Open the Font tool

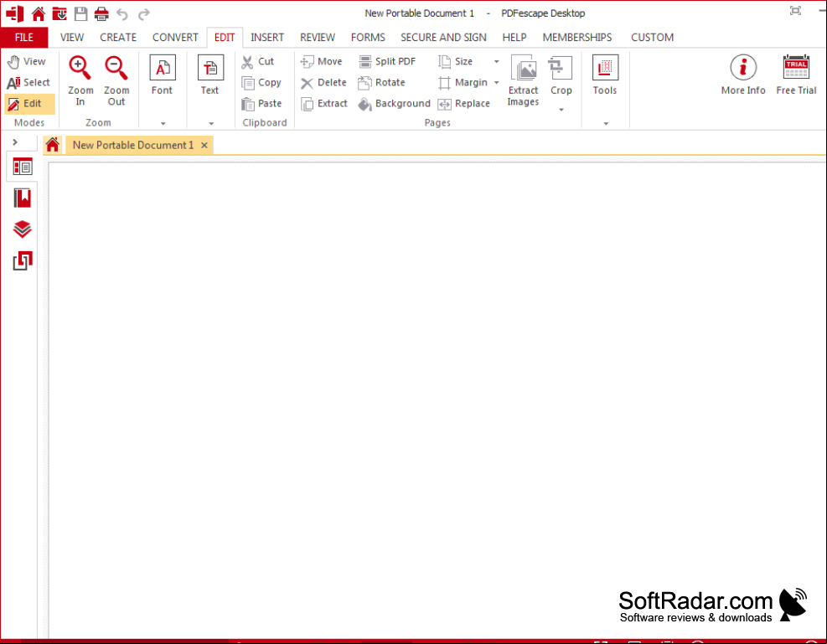point(162,75)
